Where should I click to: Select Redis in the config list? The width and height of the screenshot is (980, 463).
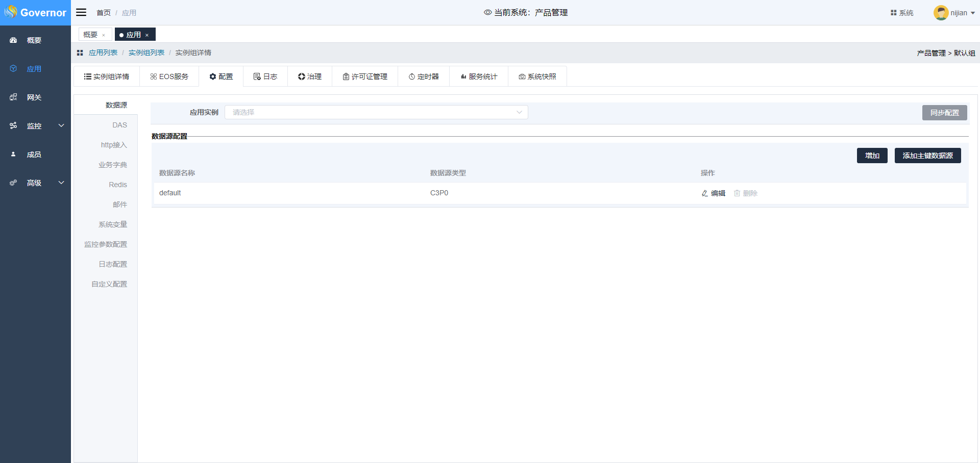pos(117,185)
